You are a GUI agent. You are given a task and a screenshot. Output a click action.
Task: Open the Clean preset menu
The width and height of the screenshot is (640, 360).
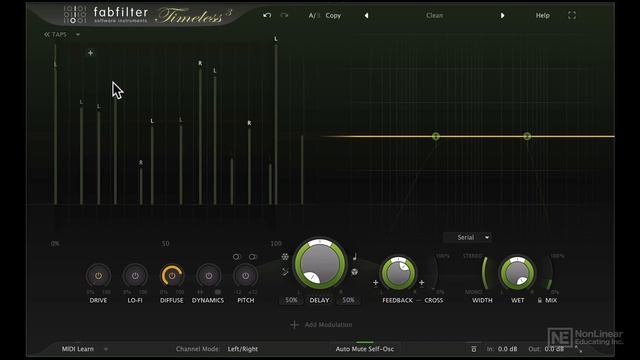pyautogui.click(x=434, y=16)
